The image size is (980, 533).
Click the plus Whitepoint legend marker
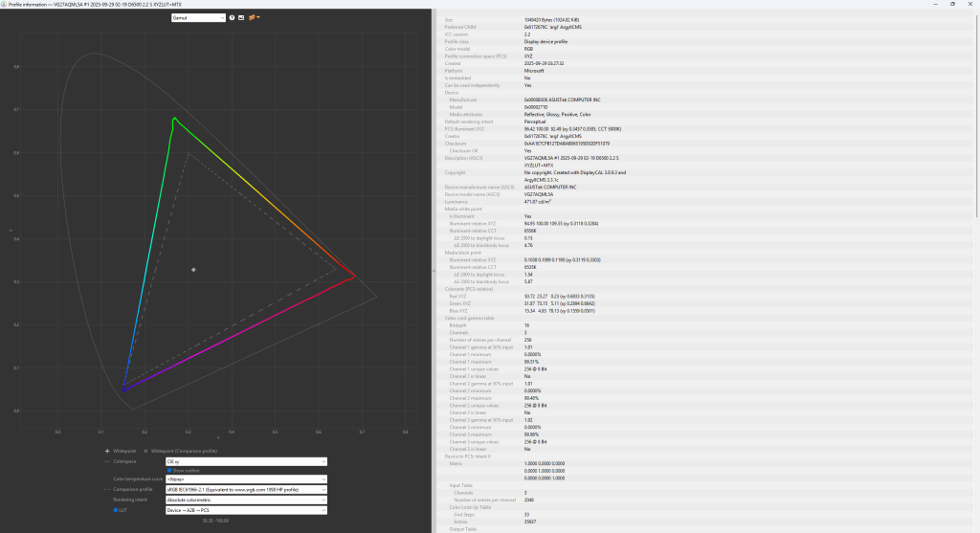[x=107, y=451]
